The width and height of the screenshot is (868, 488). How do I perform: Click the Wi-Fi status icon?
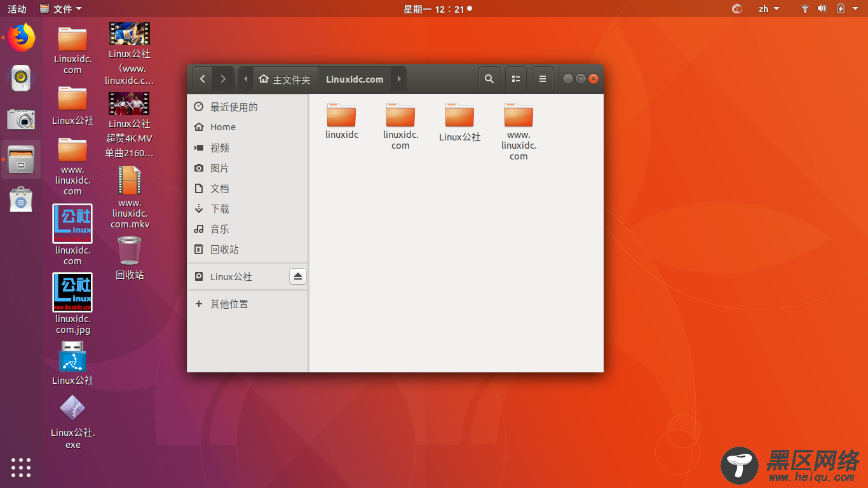pos(804,9)
